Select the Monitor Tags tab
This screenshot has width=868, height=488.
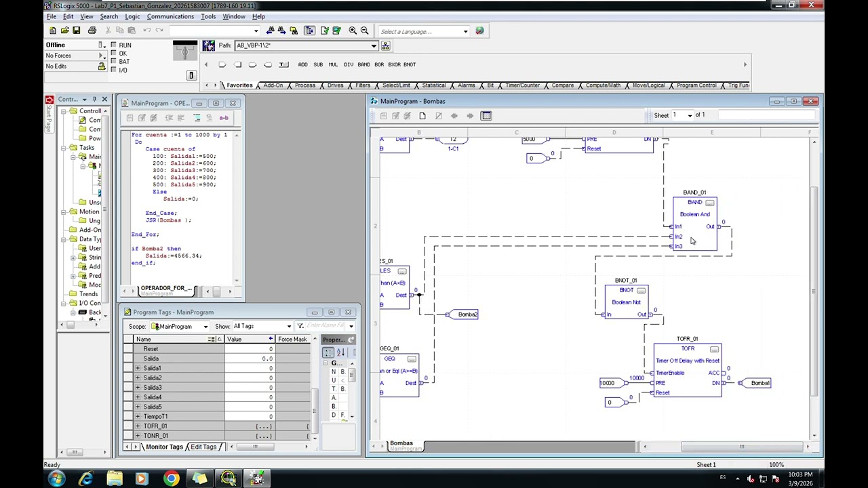[x=163, y=447]
